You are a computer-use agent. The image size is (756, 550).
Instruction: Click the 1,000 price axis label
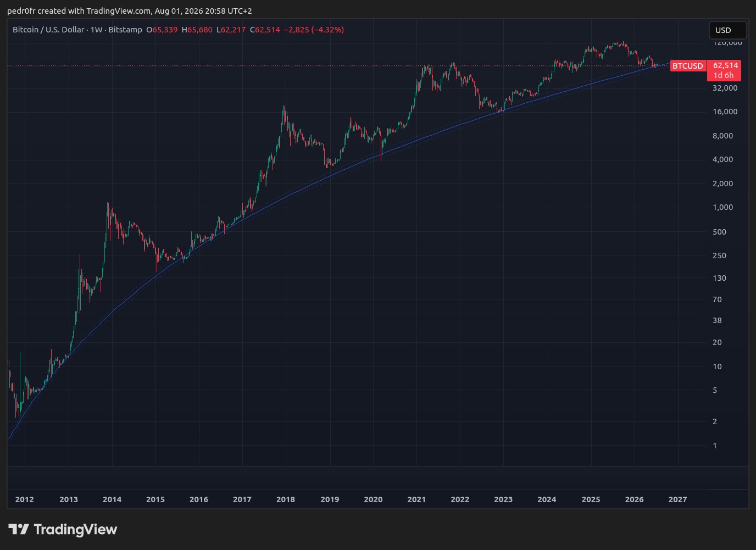click(x=723, y=207)
